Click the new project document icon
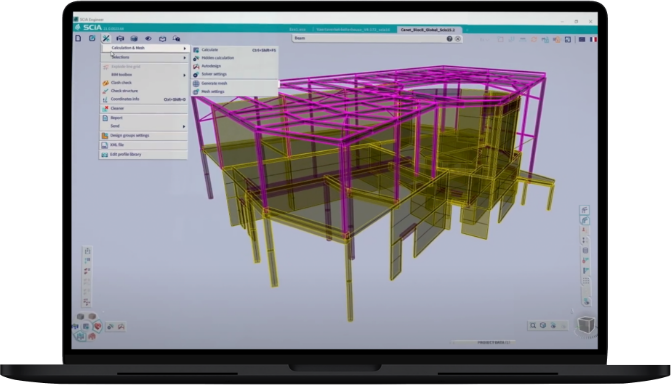671x385 pixels. click(78, 38)
